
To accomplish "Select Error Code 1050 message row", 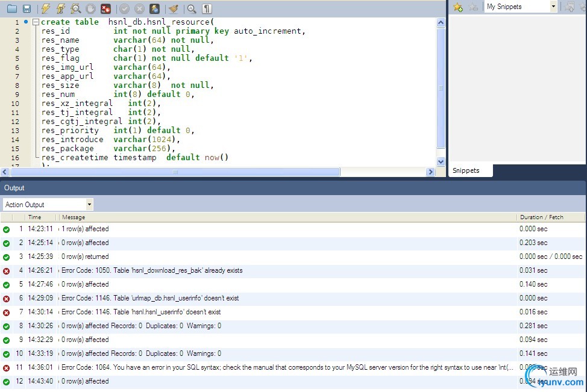I will coord(292,270).
